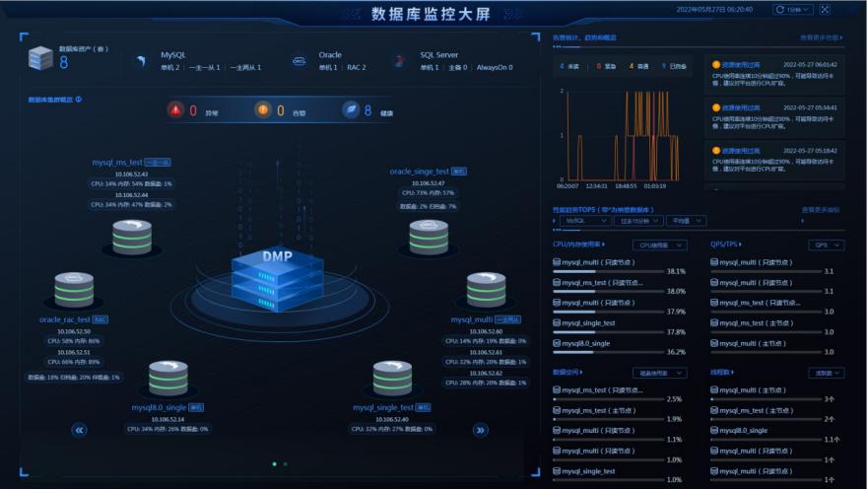This screenshot has width=868, height=490.
Task: Select the 已恢复 recovered alerts filter tab
Action: point(675,66)
